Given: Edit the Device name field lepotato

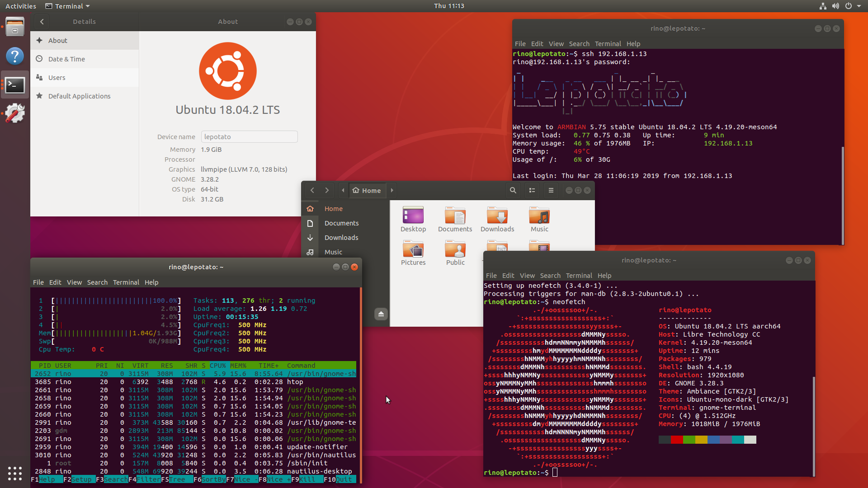Looking at the screenshot, I should point(249,137).
